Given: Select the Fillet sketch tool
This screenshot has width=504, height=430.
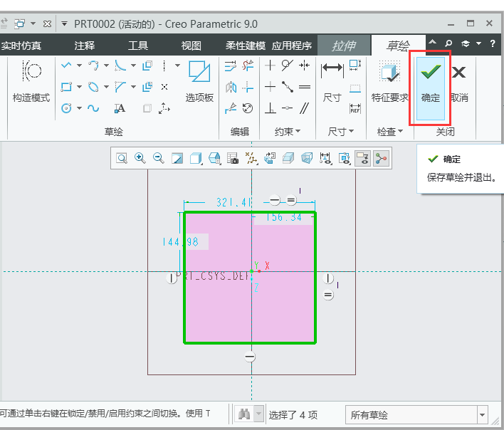Looking at the screenshot, I should tap(120, 65).
